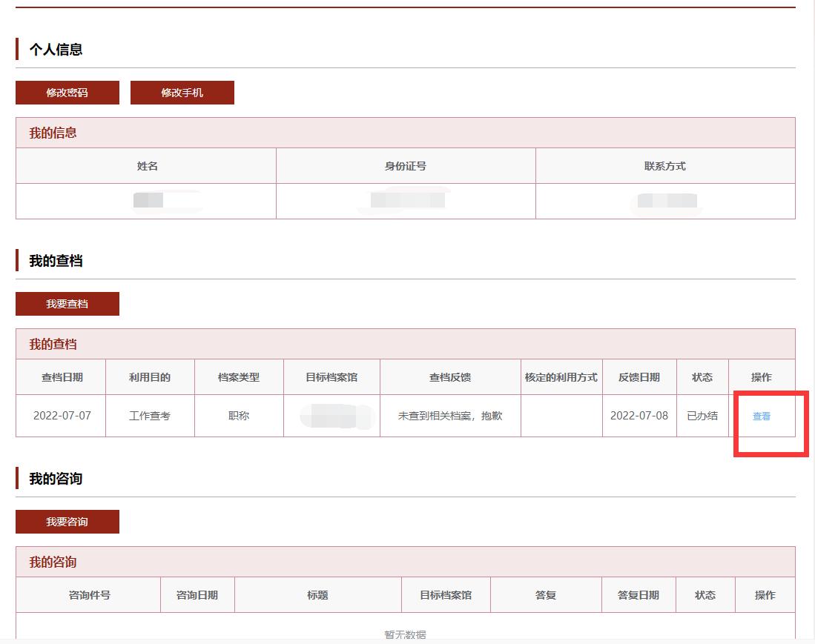Viewport: 815px width, 644px height.
Task: Click the 目标档案馆 column header
Action: [446, 594]
